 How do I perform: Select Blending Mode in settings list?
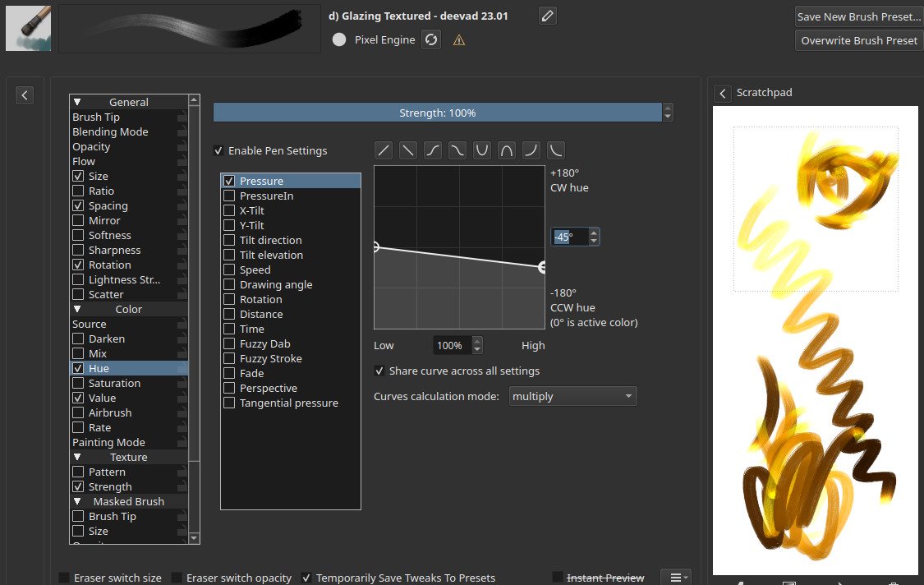pos(110,131)
